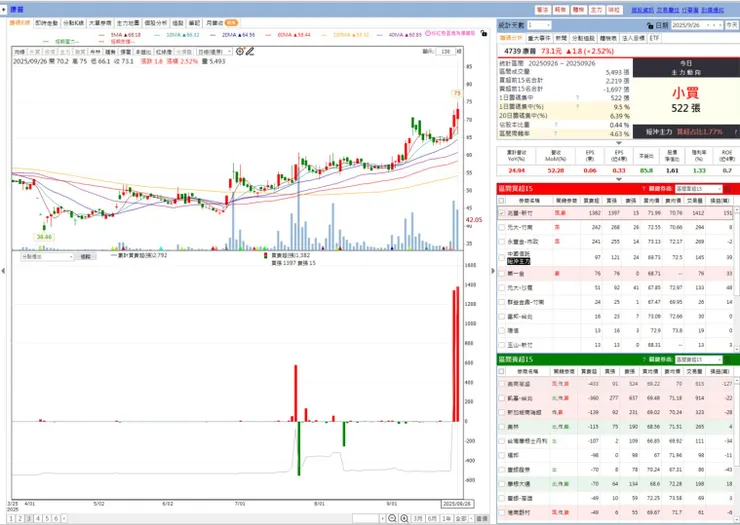Click pink clock icon in MA legend
Viewport: 740px width, 525px height.
click(x=428, y=34)
